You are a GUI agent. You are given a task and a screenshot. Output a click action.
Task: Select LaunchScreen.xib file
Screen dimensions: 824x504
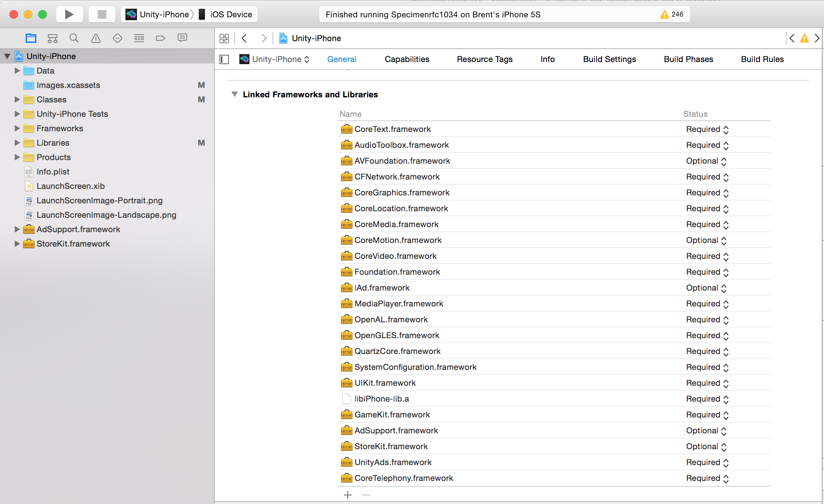[107, 186]
